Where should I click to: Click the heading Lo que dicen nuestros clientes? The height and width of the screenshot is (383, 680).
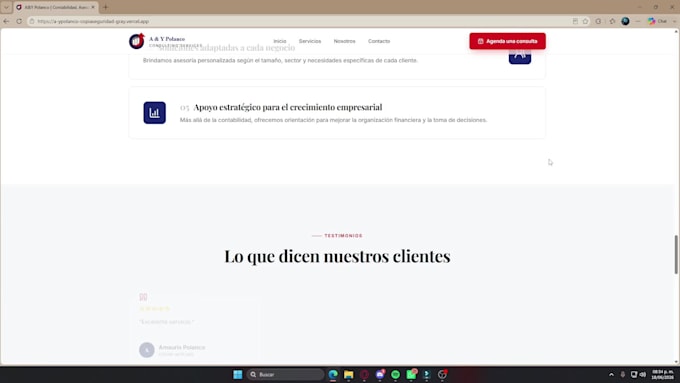pos(337,256)
